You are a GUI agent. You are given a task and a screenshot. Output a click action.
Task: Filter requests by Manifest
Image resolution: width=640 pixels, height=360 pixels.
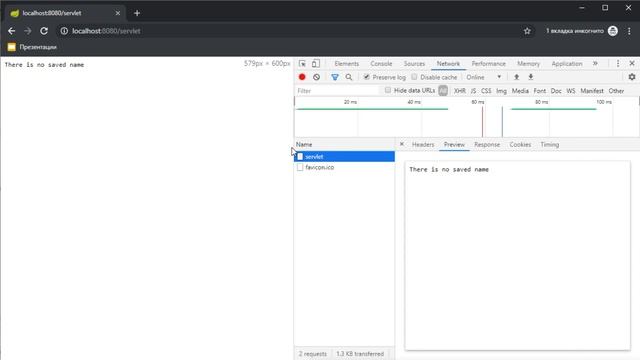tap(592, 91)
